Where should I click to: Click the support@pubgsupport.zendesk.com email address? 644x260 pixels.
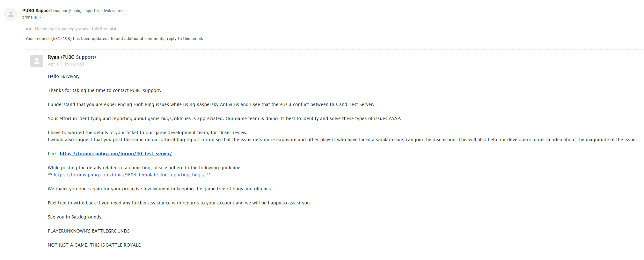(87, 11)
